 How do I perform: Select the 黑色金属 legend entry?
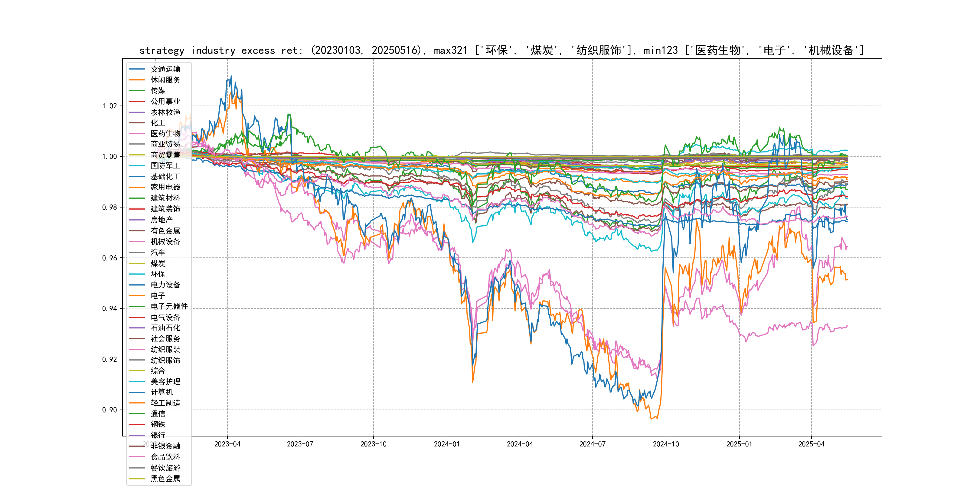(165, 479)
